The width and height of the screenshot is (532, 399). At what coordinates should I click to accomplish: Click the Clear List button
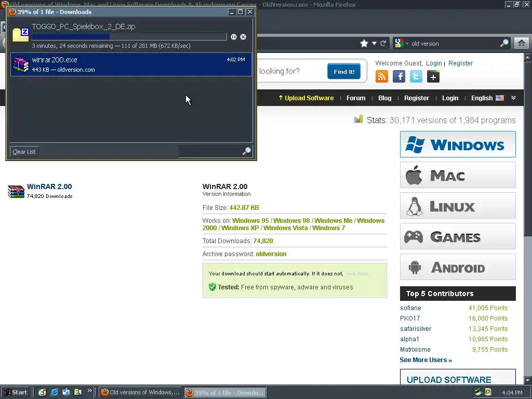24,152
